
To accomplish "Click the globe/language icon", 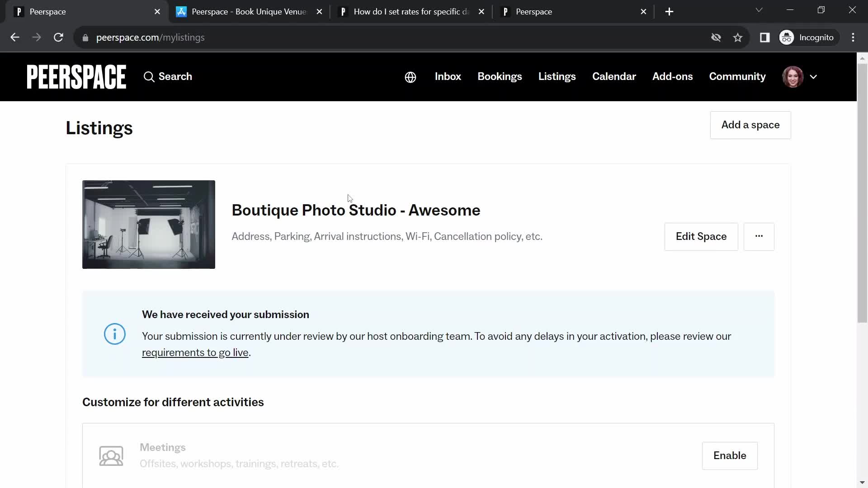I will click(x=410, y=76).
